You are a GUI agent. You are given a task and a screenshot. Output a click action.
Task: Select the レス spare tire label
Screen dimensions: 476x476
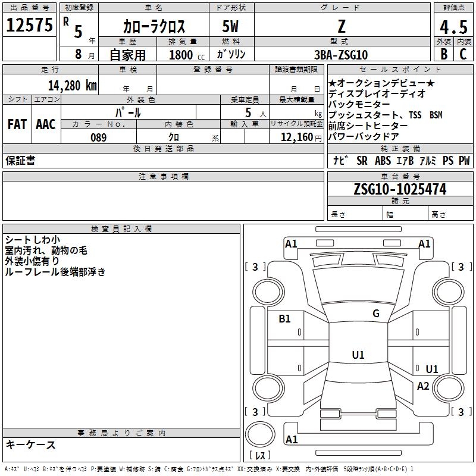[x=260, y=455]
